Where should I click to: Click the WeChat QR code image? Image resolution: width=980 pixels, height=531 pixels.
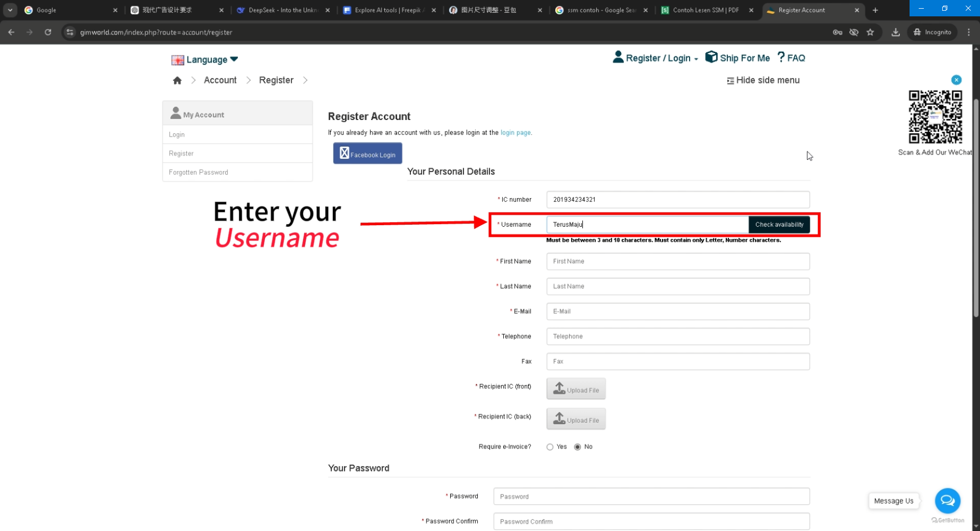point(935,117)
